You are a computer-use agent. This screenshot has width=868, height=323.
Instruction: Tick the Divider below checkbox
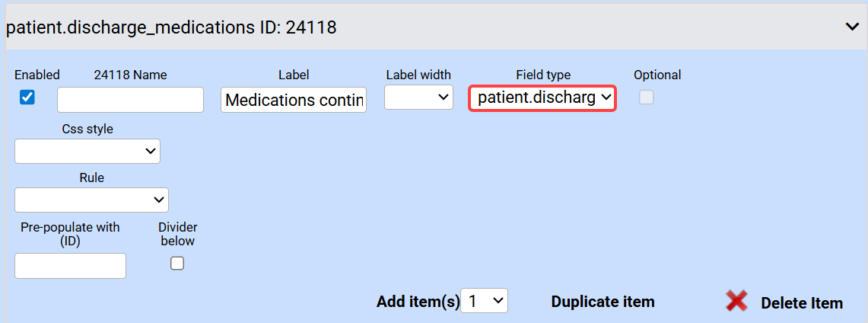(177, 264)
